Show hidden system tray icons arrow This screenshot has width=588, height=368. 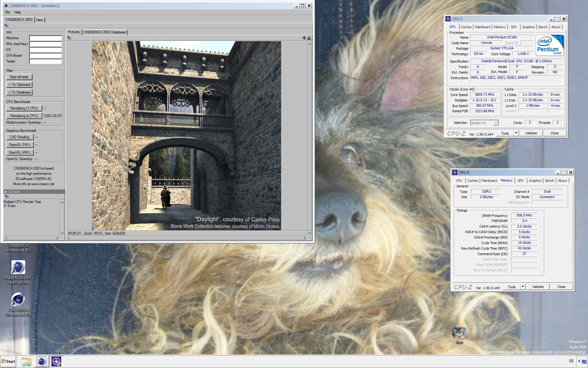pos(579,361)
